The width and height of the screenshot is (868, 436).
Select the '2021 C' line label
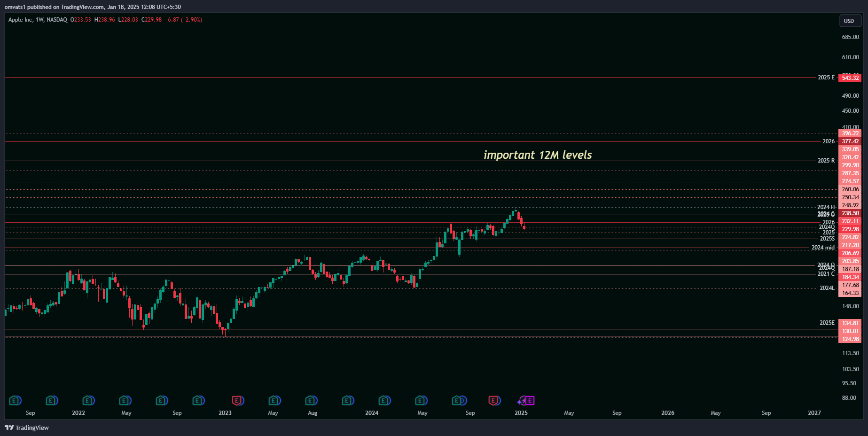click(826, 274)
